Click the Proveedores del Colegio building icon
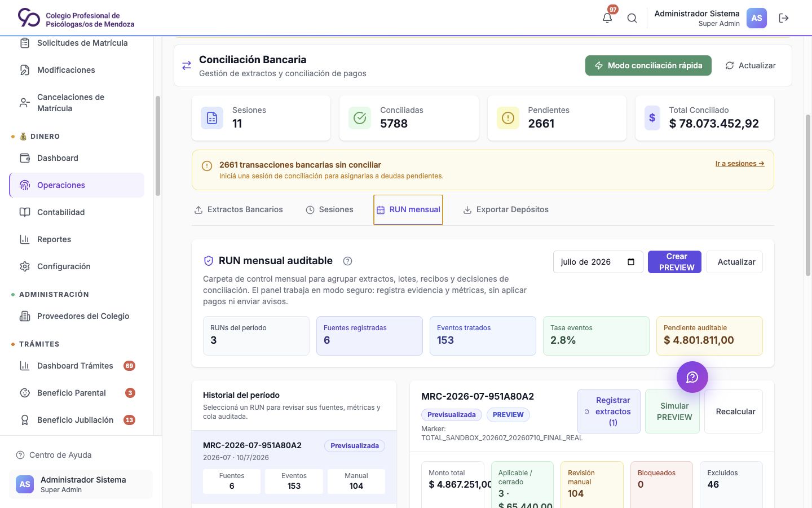This screenshot has height=508, width=812. coord(25,316)
